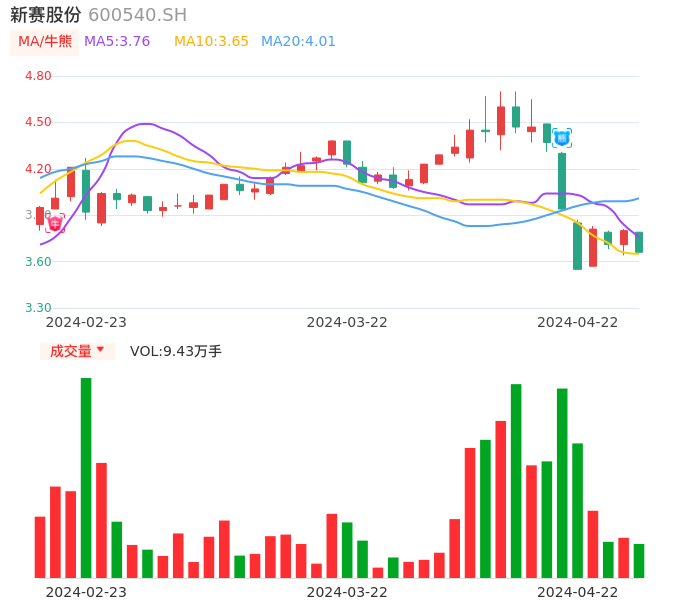The image size is (686, 606).
Task: Click the 2024-02-23 date under the volume chart
Action: click(x=86, y=592)
